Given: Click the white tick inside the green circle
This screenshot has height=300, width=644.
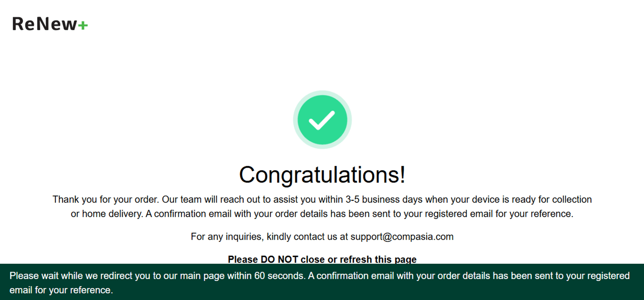Looking at the screenshot, I should pos(322,120).
